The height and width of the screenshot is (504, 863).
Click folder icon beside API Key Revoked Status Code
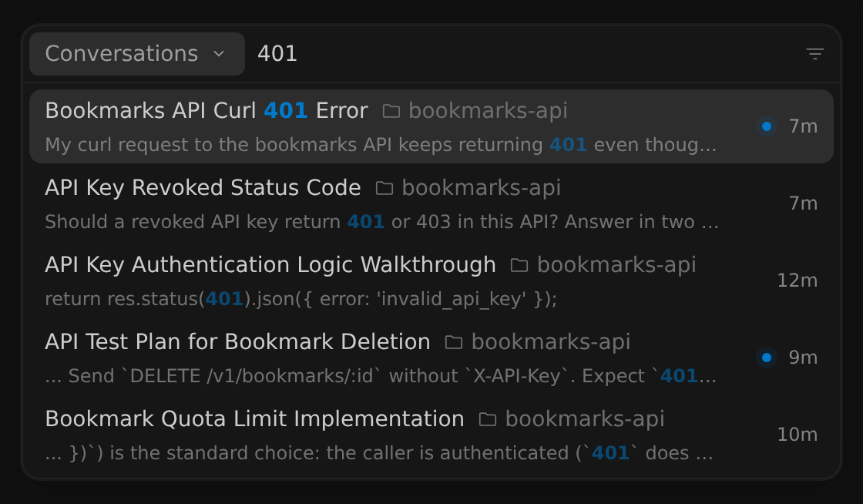(384, 188)
